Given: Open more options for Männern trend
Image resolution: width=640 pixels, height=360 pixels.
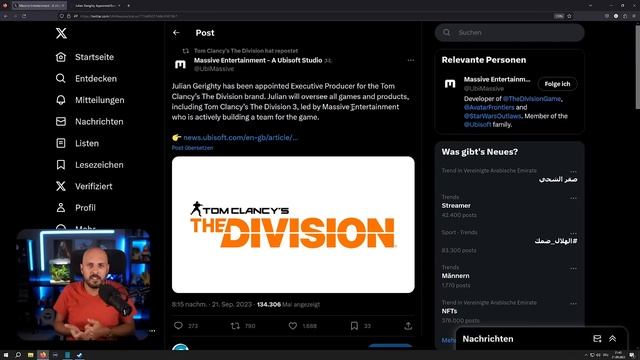Looking at the screenshot, I should 573,268.
